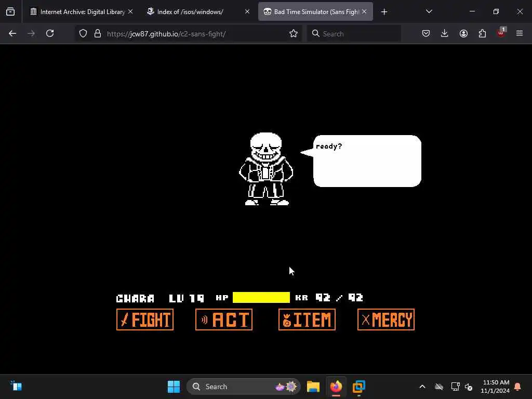The width and height of the screenshot is (532, 399).
Task: Open the uBlock Origin extension
Action: point(501,33)
